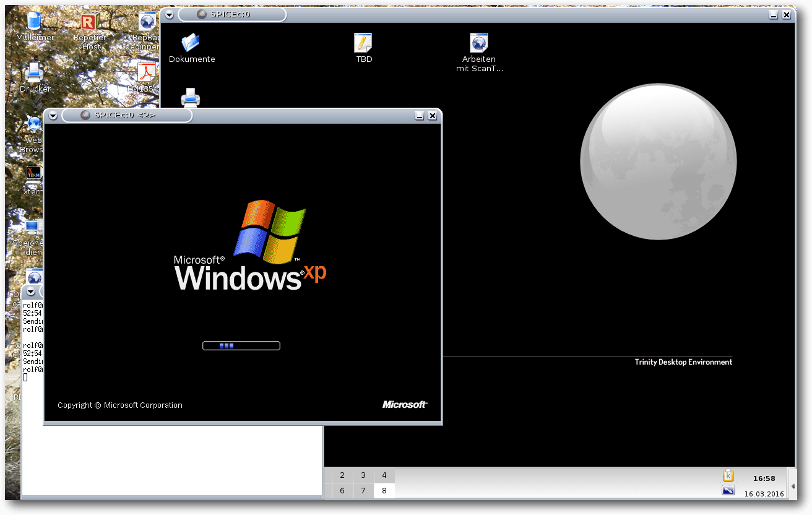Screen dimensions: 812x515
Task: Switch to virtual desktop 2 in pager
Action: pyautogui.click(x=342, y=475)
